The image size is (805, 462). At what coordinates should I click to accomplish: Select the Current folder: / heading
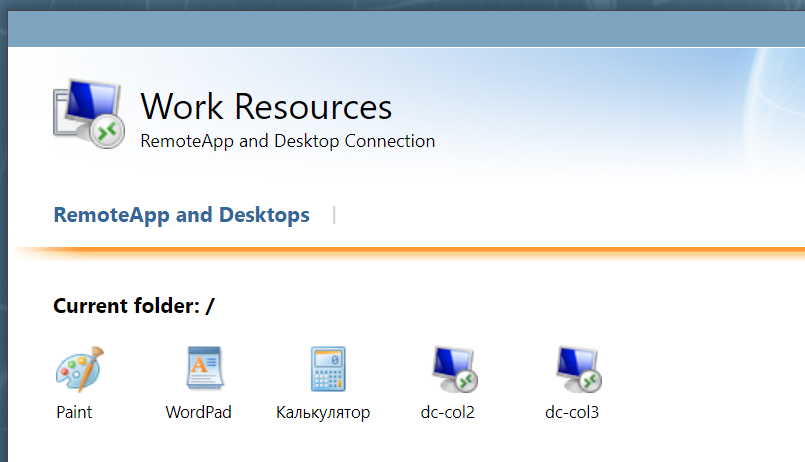(x=134, y=306)
